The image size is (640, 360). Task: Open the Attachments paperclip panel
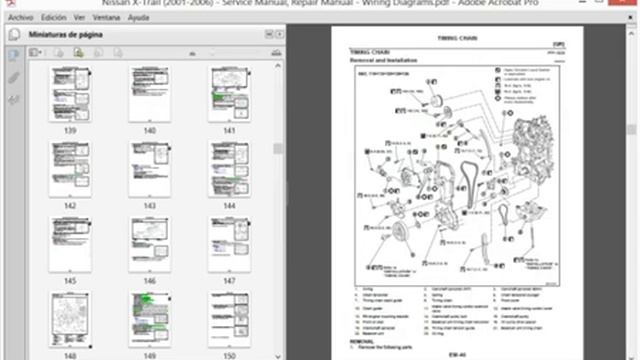[13, 77]
